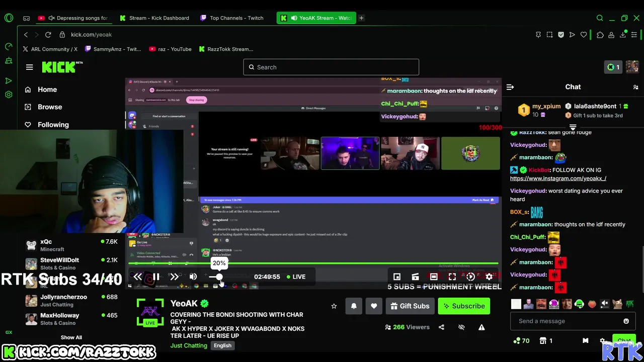Select the Just Chatting category link

coord(189,345)
